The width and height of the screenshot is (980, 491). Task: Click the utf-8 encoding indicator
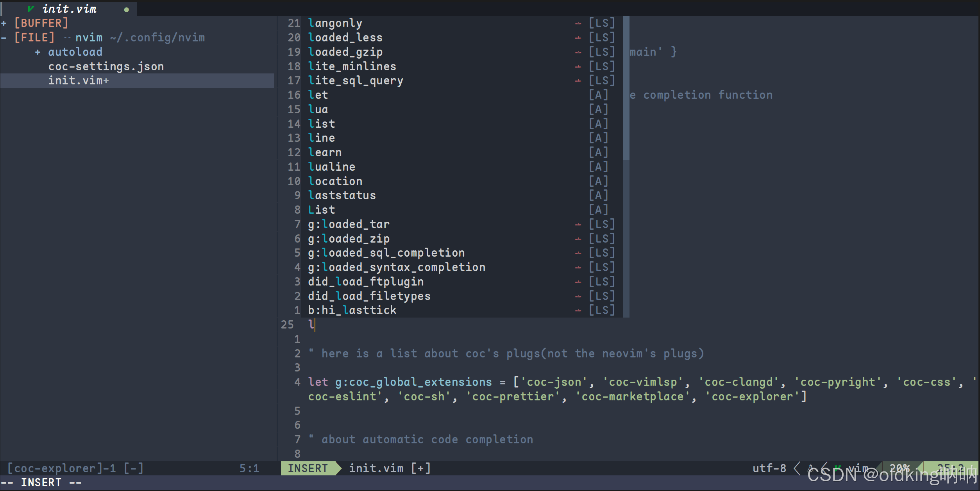click(769, 468)
